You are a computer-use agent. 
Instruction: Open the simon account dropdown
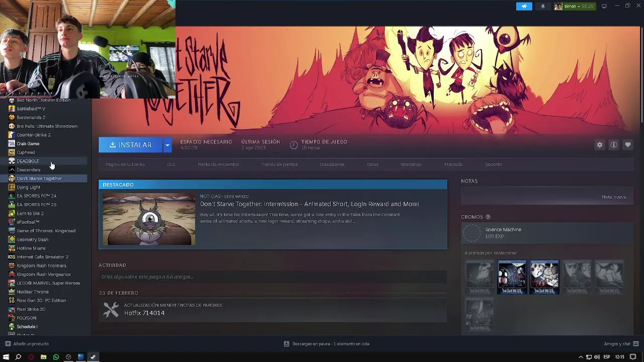pos(574,6)
